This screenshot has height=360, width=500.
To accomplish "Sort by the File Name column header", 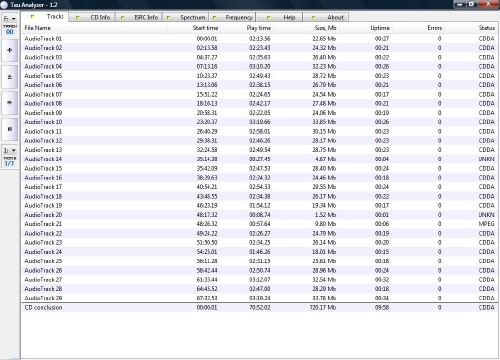I will [95, 28].
